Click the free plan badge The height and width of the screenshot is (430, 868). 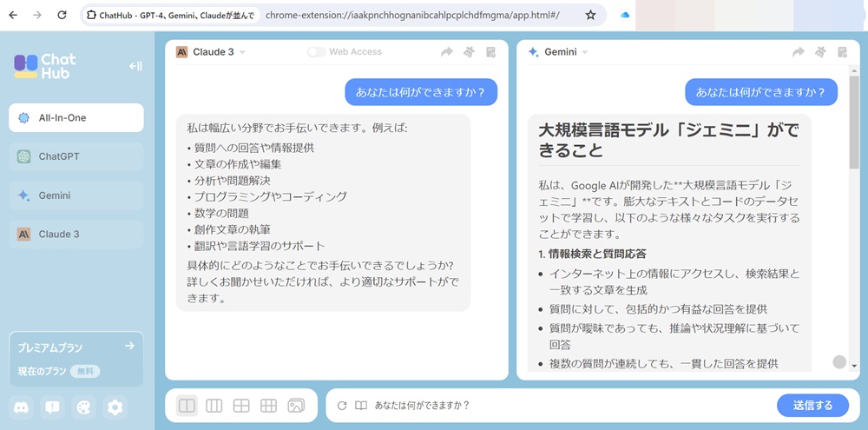coord(85,371)
